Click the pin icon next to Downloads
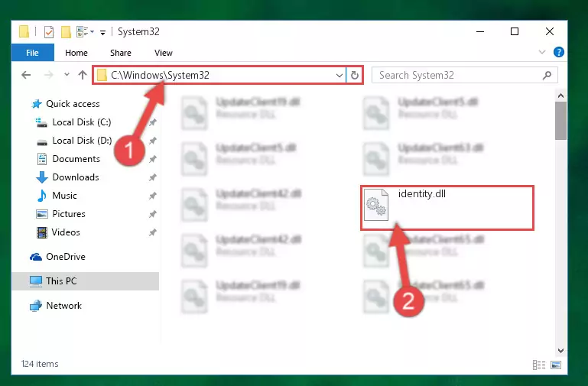Image resolution: width=588 pixels, height=386 pixels. click(153, 177)
